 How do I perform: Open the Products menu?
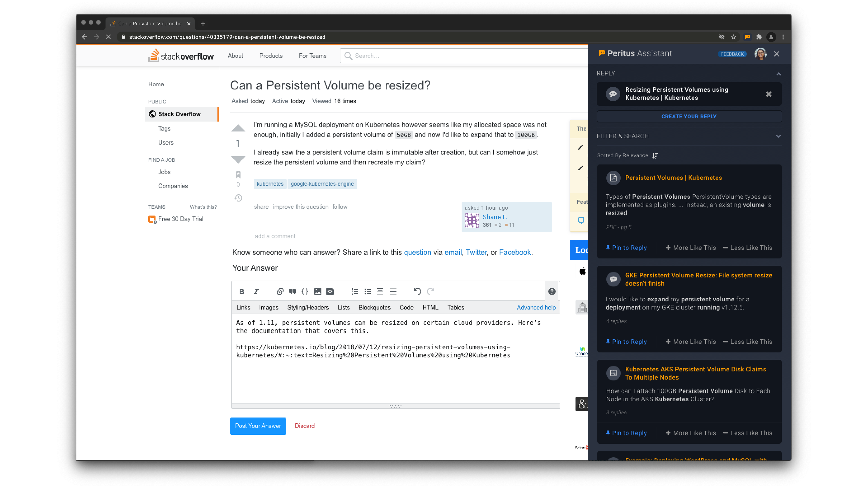coord(271,56)
